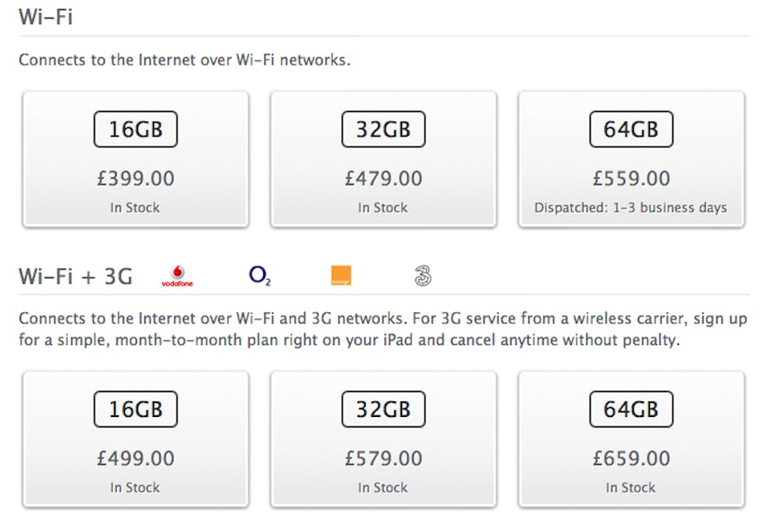Click the Orange carrier logo
The width and height of the screenshot is (778, 532).
pos(340,276)
